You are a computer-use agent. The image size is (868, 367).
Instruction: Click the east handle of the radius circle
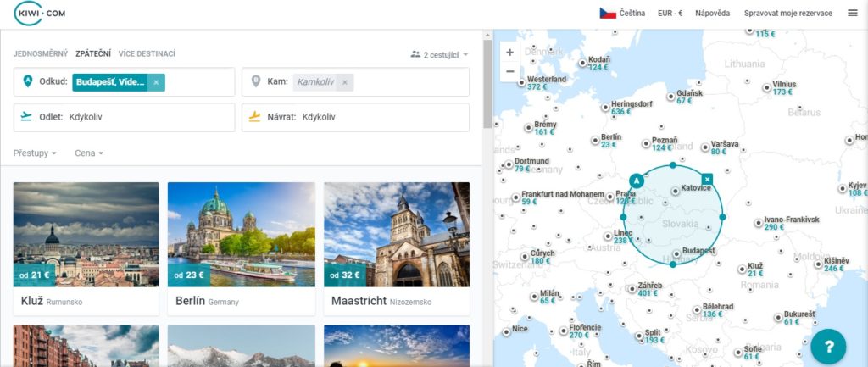tap(722, 217)
